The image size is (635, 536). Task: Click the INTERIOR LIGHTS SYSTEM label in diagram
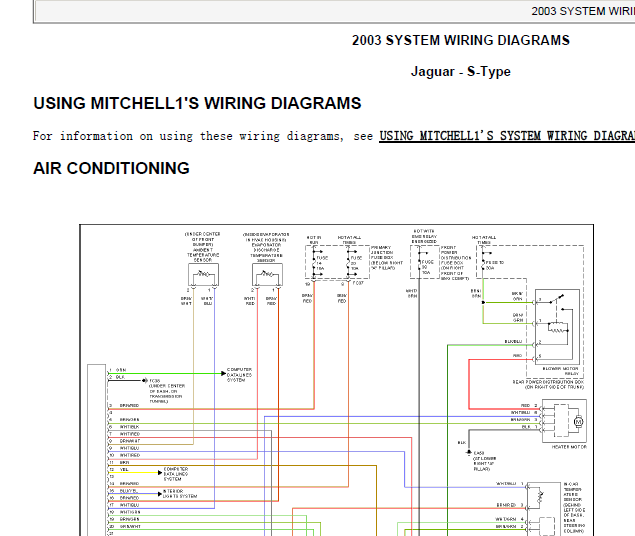tap(180, 493)
